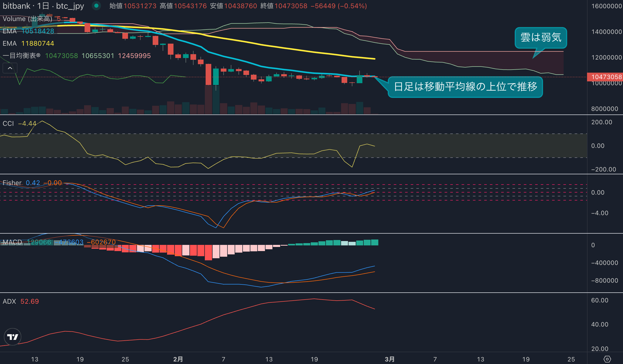
Task: Select the Volume (出来高) indicator legend
Action: [27, 19]
